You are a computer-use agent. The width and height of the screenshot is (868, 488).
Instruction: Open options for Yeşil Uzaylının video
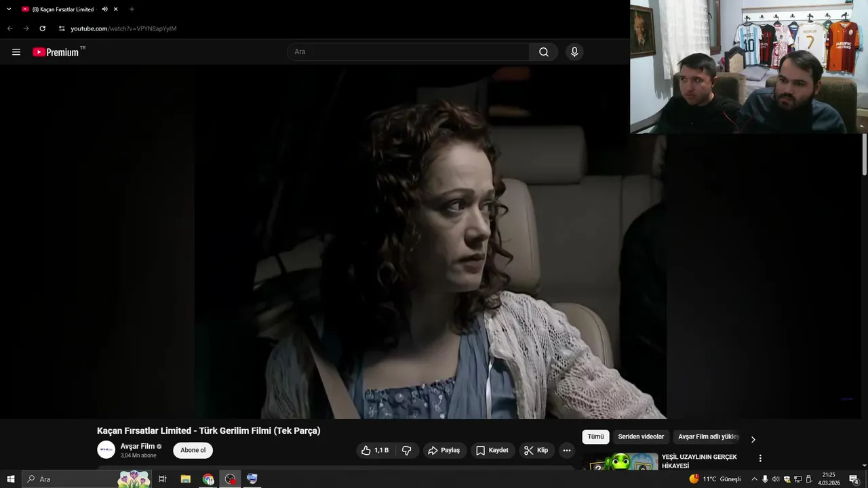tap(760, 459)
